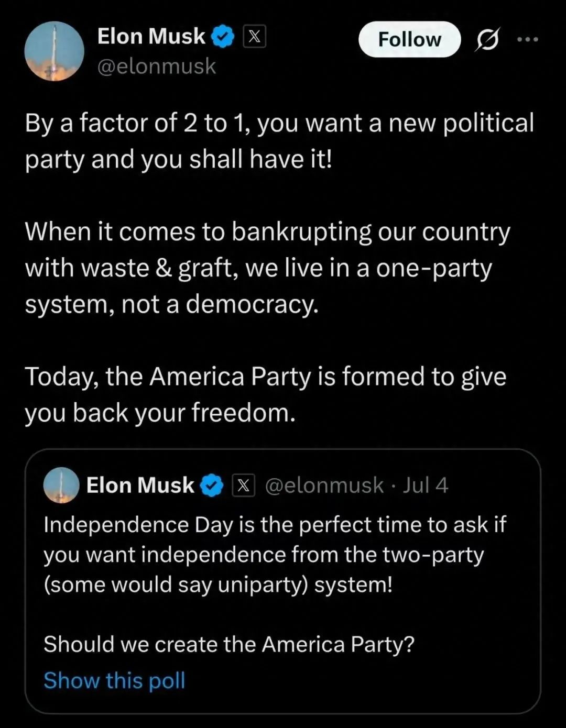Click the quoted post's small profile avatar

pyautogui.click(x=61, y=485)
